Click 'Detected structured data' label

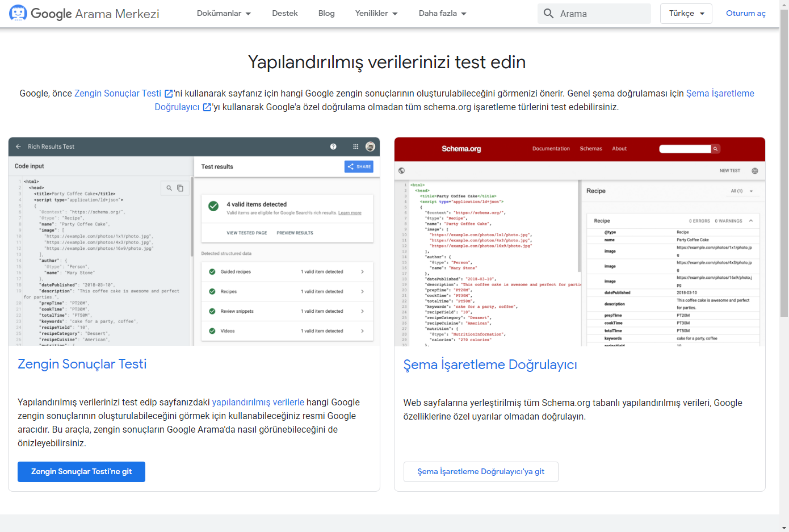tap(226, 254)
